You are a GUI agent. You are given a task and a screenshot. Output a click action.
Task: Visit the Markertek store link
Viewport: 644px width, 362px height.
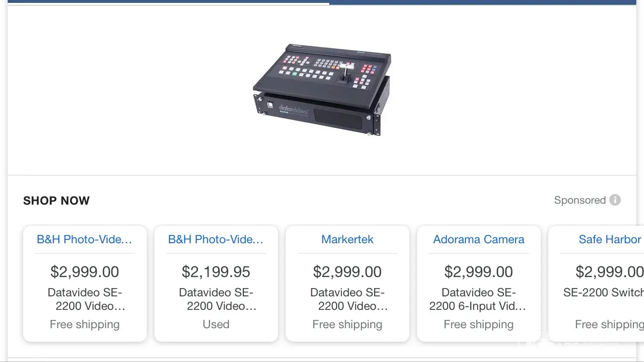[347, 239]
